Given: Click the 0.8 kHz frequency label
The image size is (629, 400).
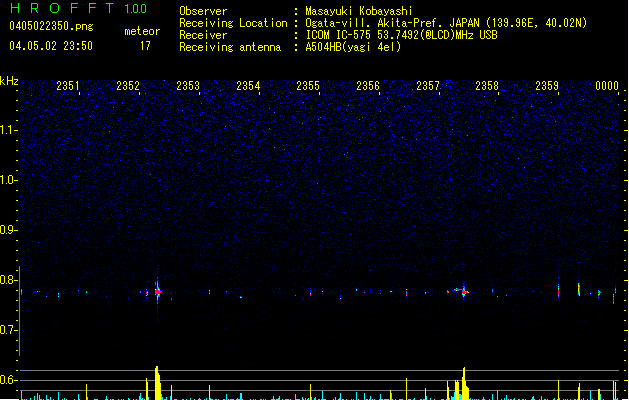Looking at the screenshot, I should 8,280.
